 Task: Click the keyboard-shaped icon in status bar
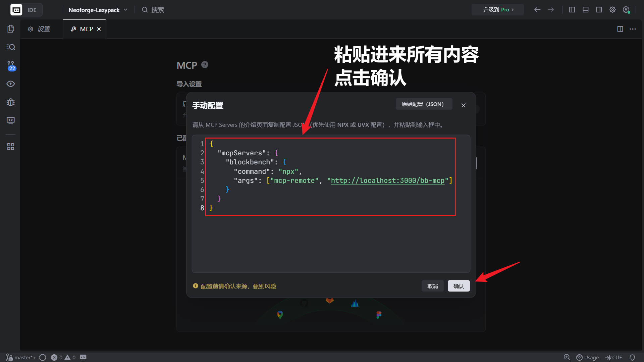(x=83, y=357)
